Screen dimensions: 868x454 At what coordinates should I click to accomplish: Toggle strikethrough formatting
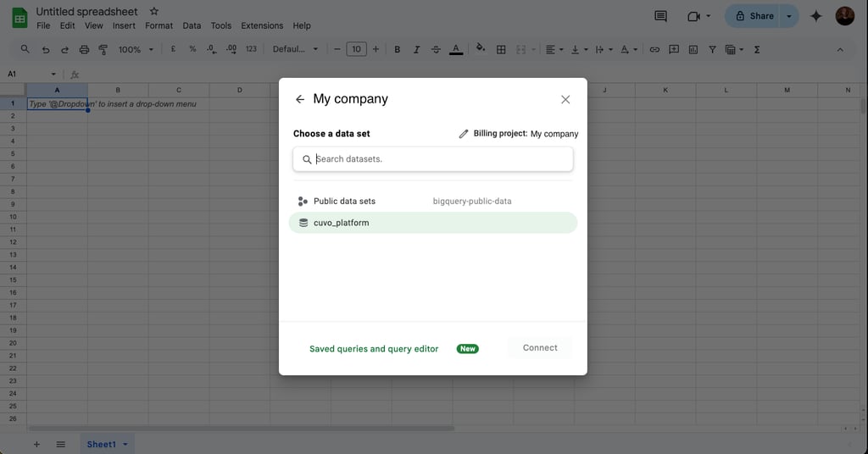(436, 50)
